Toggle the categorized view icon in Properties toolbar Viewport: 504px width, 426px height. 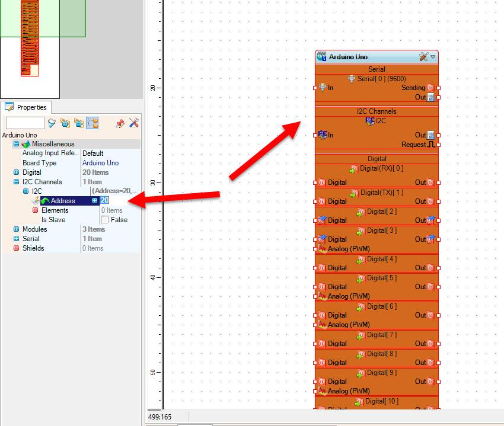click(x=92, y=123)
